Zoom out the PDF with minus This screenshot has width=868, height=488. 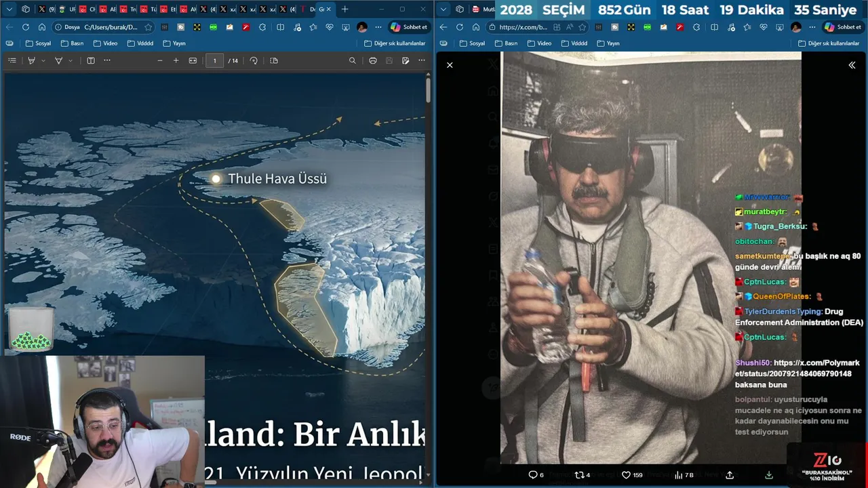click(160, 60)
